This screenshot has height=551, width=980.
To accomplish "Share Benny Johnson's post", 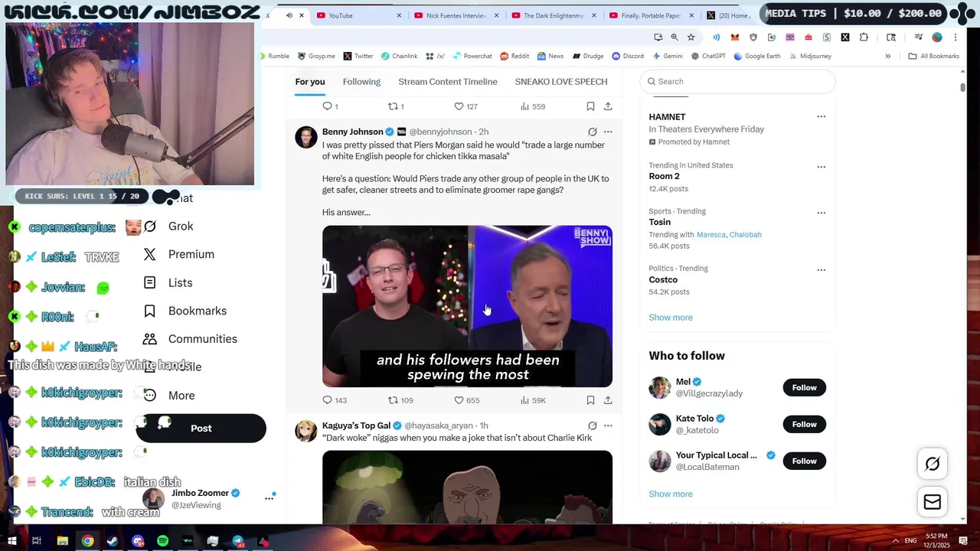I will pos(608,400).
